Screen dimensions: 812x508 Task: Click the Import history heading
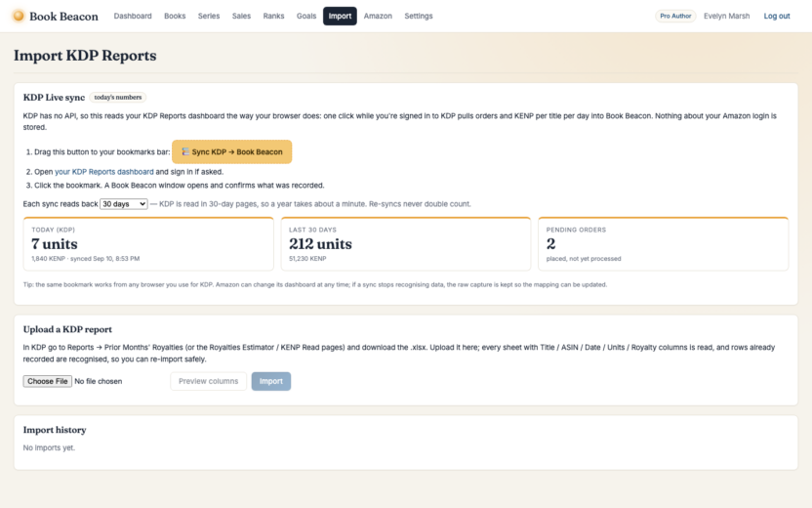coord(55,430)
